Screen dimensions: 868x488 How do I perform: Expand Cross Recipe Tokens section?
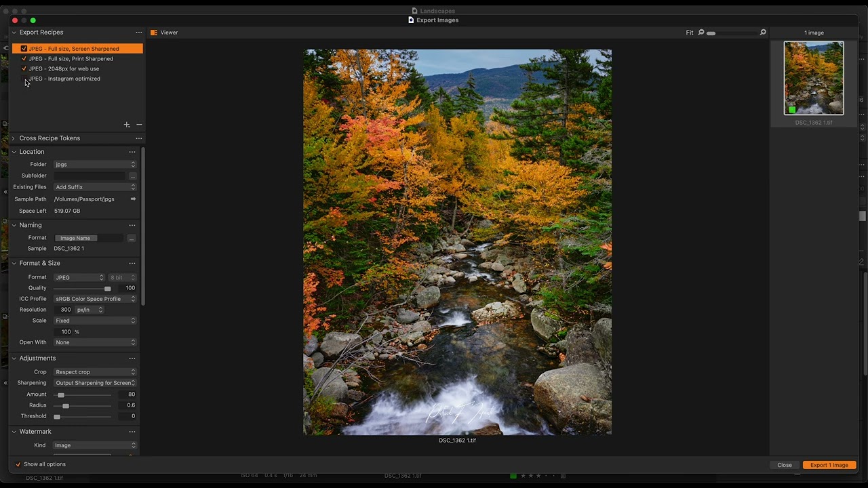tap(14, 138)
